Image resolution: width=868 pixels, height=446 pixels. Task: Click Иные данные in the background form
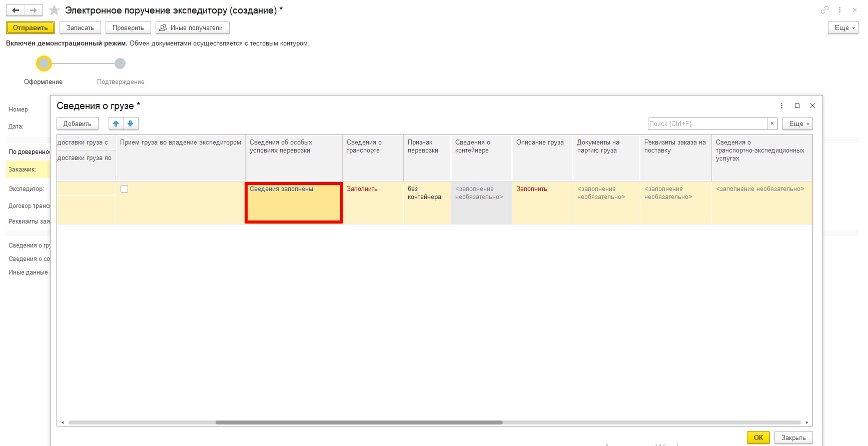pyautogui.click(x=28, y=272)
